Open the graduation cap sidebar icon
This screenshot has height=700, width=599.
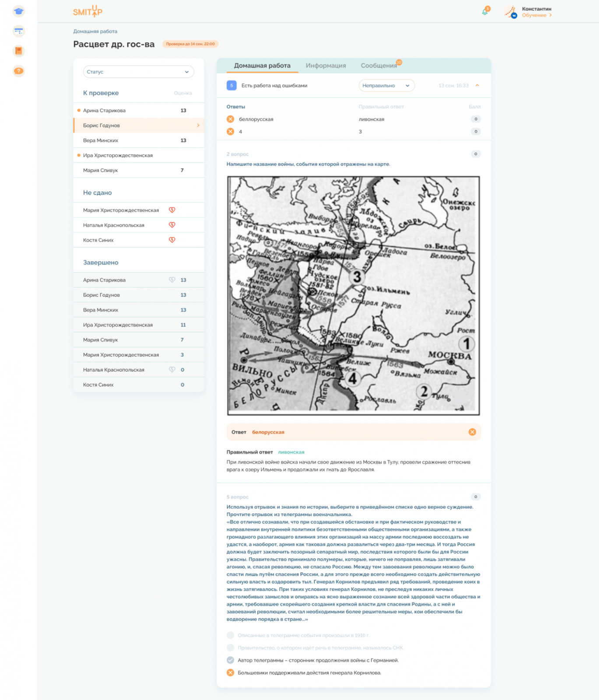click(x=18, y=11)
